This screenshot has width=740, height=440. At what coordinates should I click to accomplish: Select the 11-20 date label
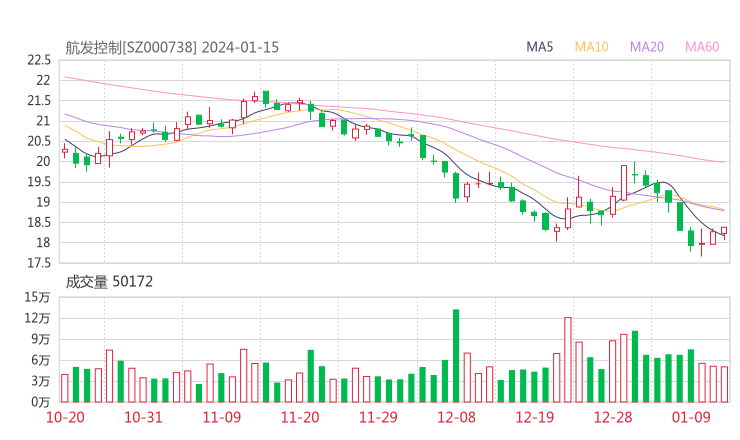pyautogui.click(x=300, y=417)
